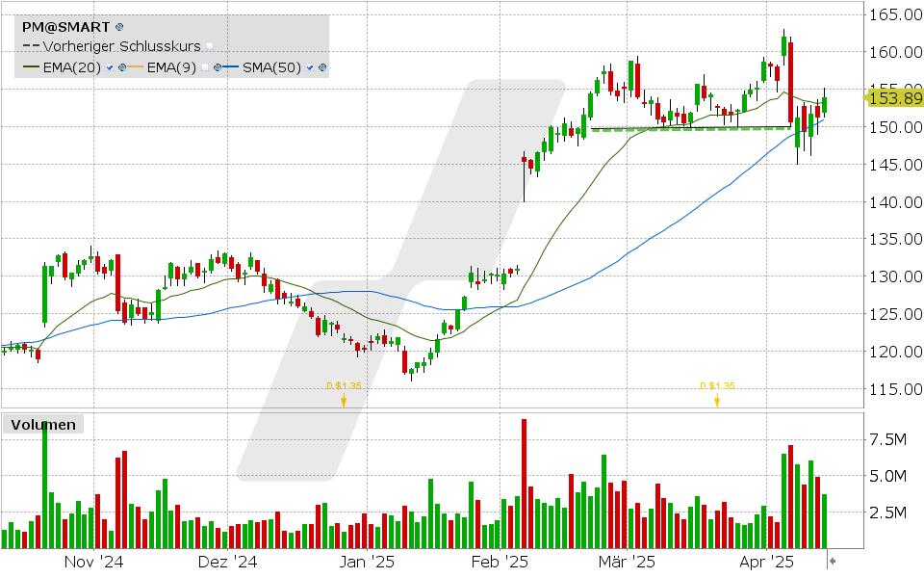Image resolution: width=924 pixels, height=578 pixels.
Task: Click the 160.00 price axis label
Action: (x=896, y=52)
